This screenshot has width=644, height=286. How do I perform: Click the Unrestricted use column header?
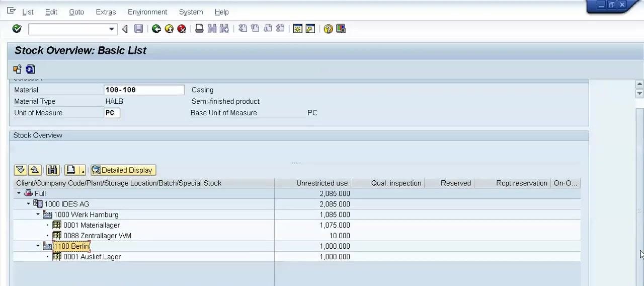tap(312, 183)
